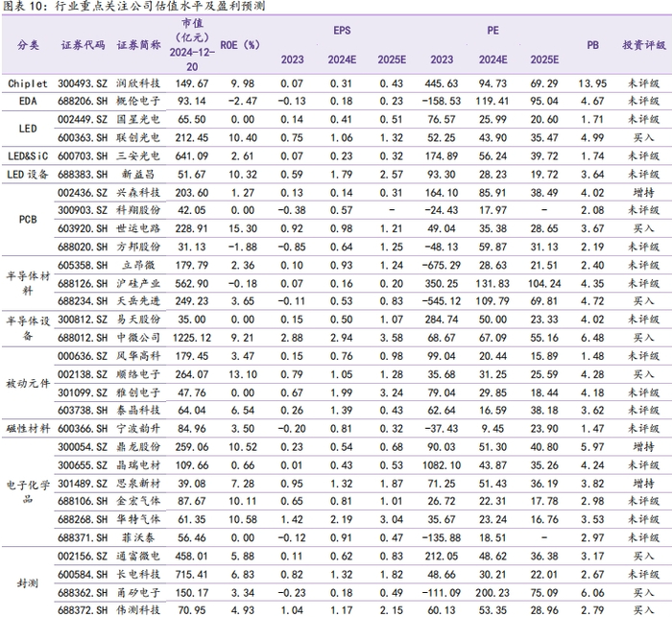
Task: Click the '磁性材料' category cell
Action: pos(28,429)
